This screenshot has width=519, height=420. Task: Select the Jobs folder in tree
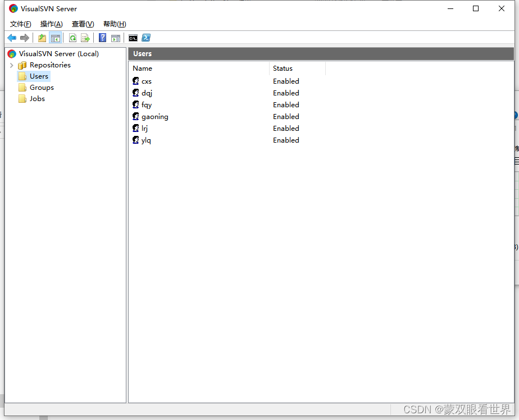(x=37, y=99)
